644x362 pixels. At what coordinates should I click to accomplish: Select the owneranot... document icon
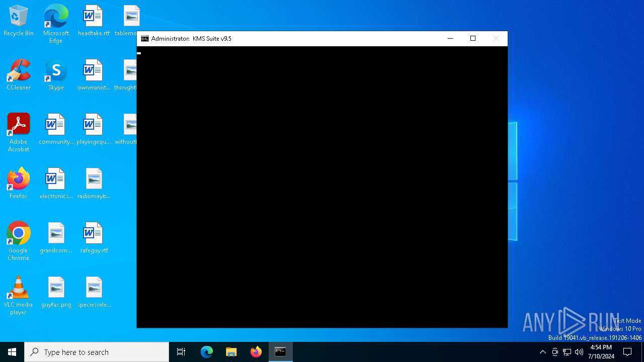click(94, 75)
